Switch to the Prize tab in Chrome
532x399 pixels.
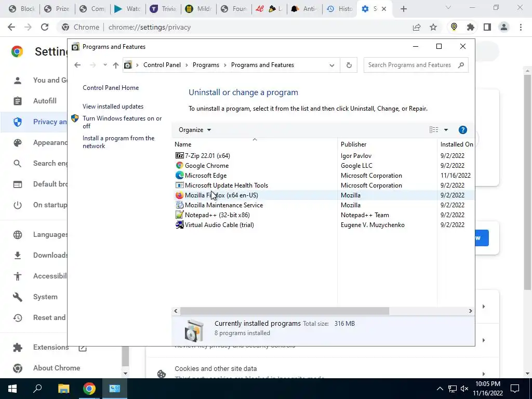coord(57,9)
